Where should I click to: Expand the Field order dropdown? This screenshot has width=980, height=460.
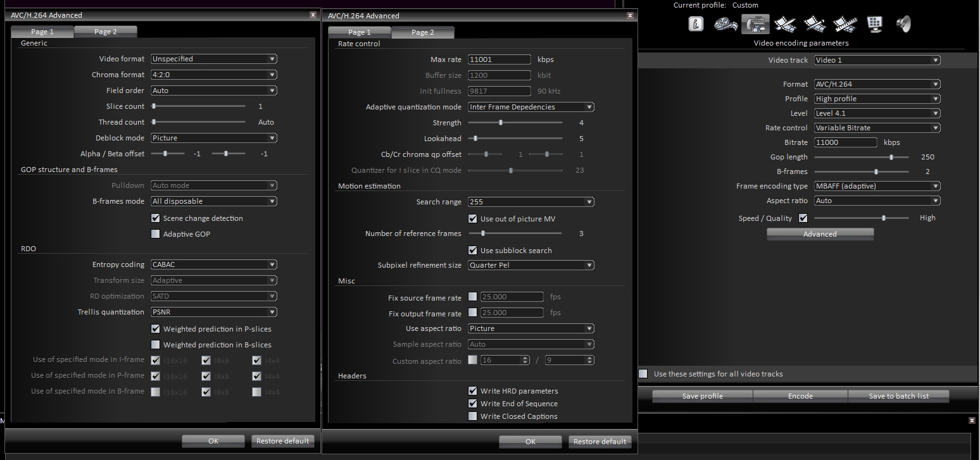pos(214,90)
